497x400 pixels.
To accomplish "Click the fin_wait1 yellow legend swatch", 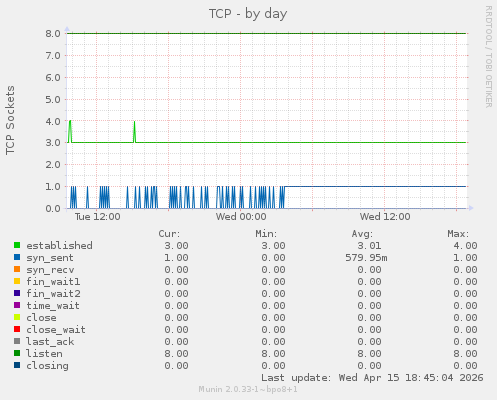I will coord(17,281).
